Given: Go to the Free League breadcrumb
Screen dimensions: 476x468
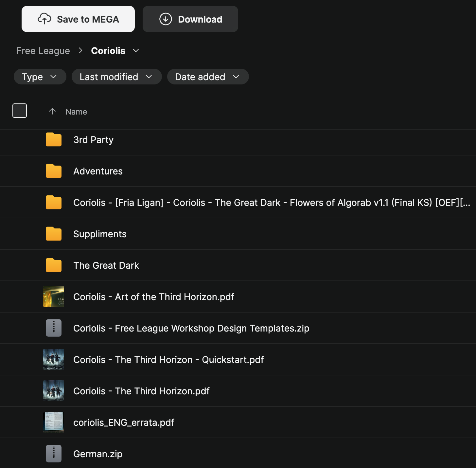Looking at the screenshot, I should click(x=43, y=51).
